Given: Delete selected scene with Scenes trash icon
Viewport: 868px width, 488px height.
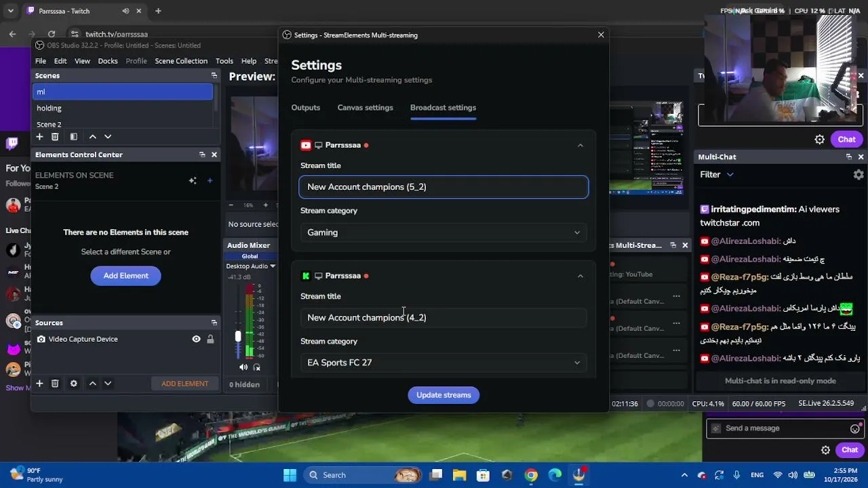Looking at the screenshot, I should pos(55,137).
